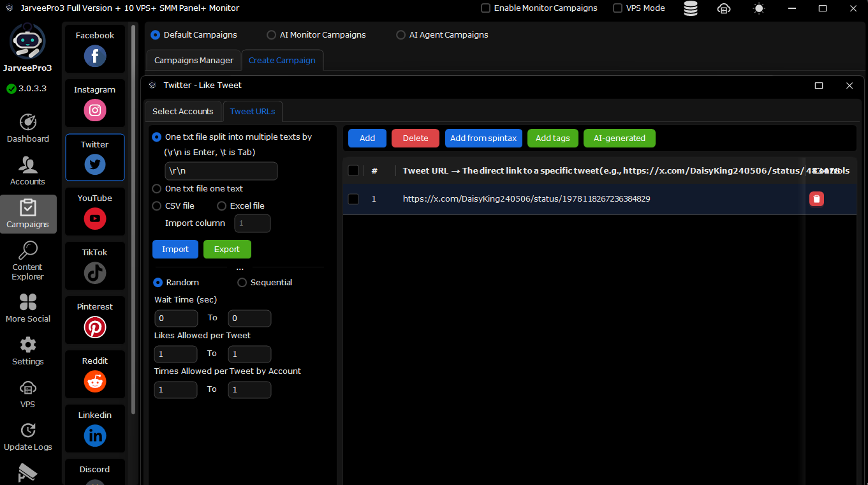Delete tweet URL row with trash icon
The width and height of the screenshot is (868, 485).
coord(816,199)
